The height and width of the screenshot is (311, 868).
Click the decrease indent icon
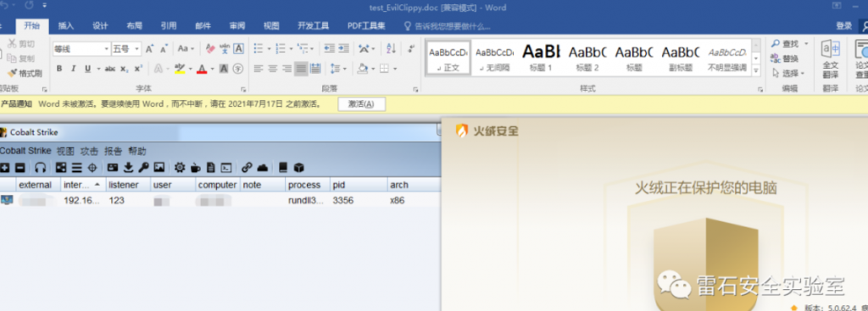click(x=330, y=48)
